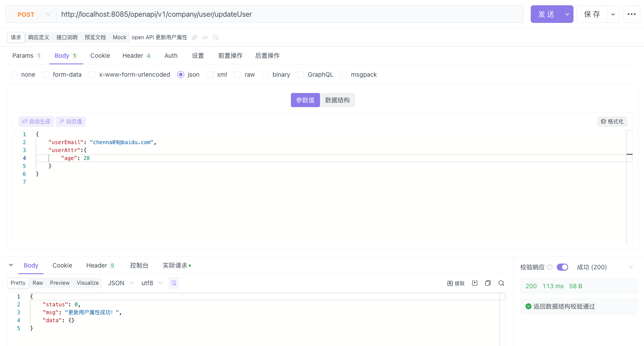
Task: Switch to the Params request tab
Action: pos(26,56)
